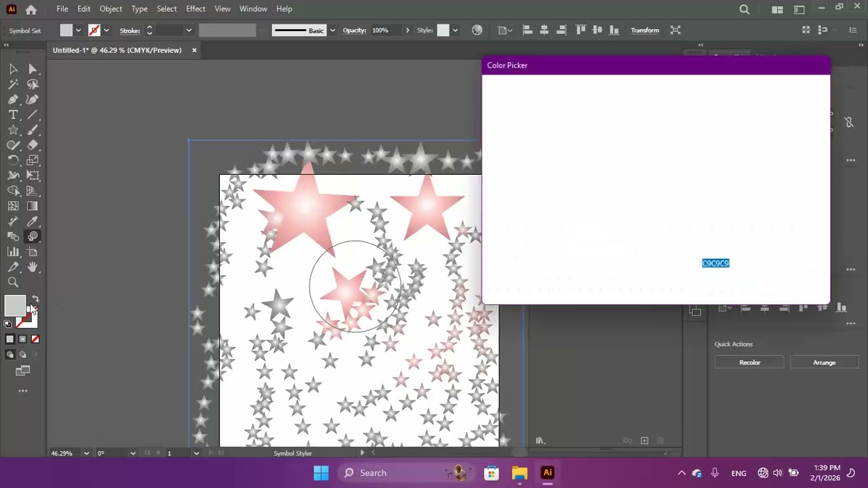
Task: Activate the Perspective Grid tool
Action: coord(33,191)
